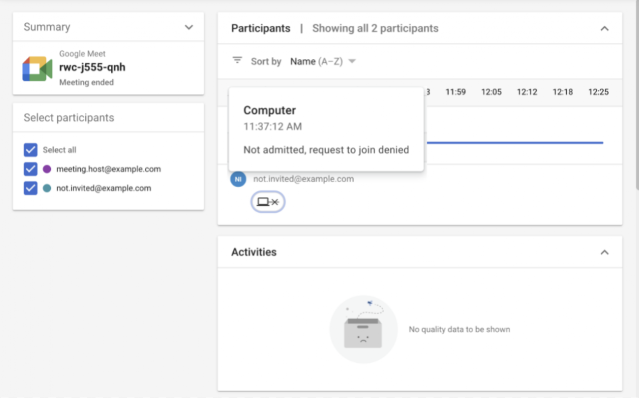Click the purple dot next to meeting.host@example.com
This screenshot has width=639, height=398.
[x=47, y=169]
